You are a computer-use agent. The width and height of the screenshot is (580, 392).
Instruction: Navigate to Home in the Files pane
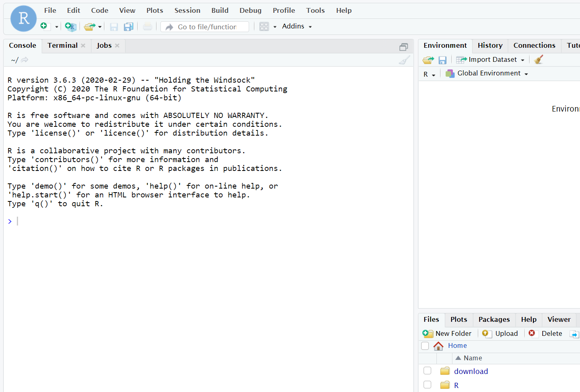pyautogui.click(x=457, y=345)
